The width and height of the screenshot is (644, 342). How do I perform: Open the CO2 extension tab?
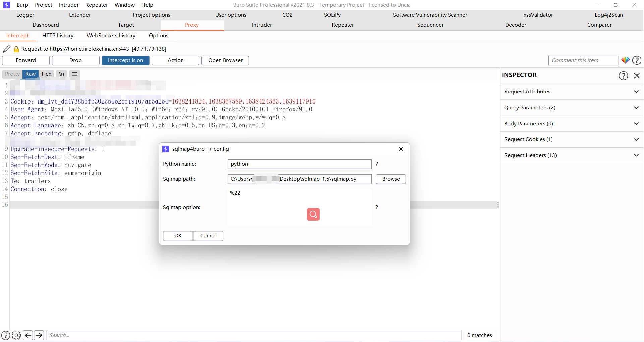pos(287,15)
